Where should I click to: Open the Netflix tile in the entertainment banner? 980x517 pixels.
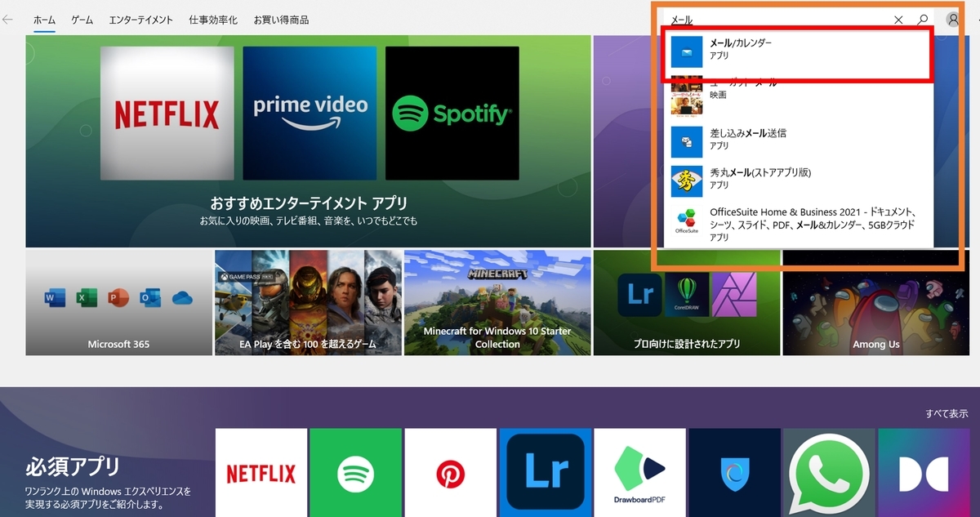167,113
